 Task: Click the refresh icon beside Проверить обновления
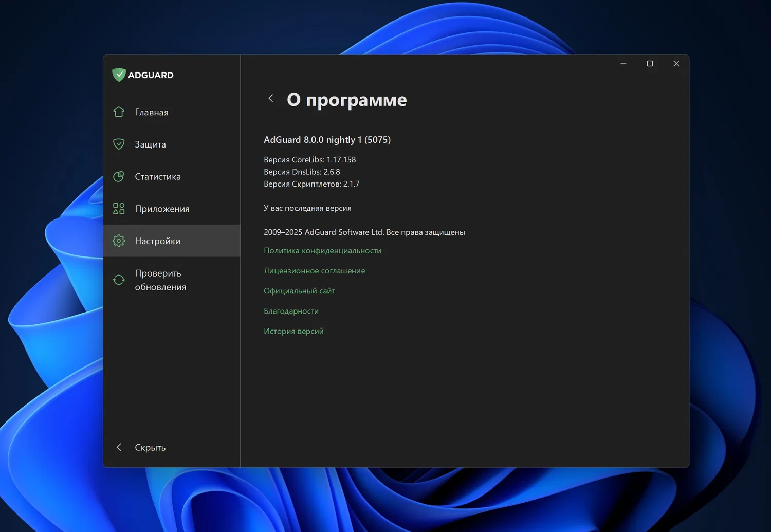pyautogui.click(x=119, y=280)
